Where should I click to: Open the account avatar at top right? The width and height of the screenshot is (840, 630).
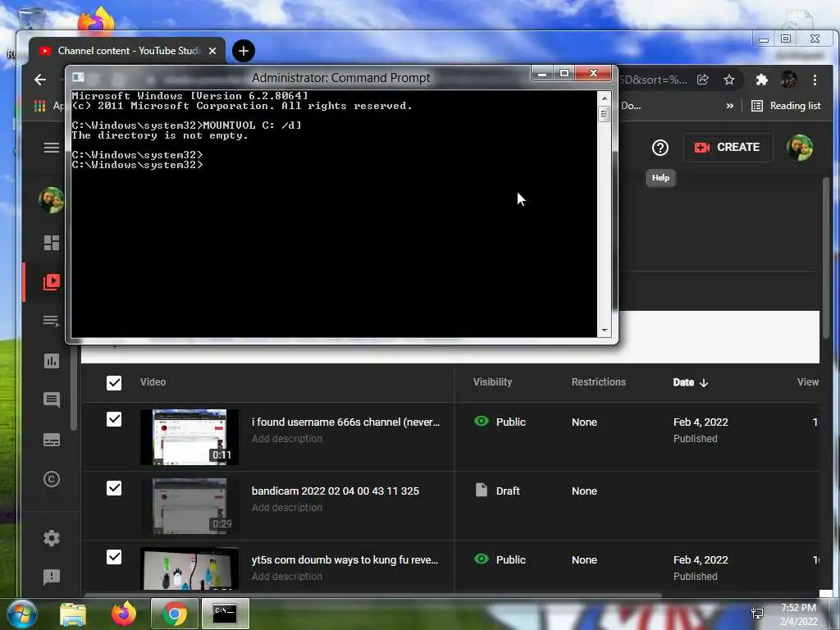coord(799,148)
